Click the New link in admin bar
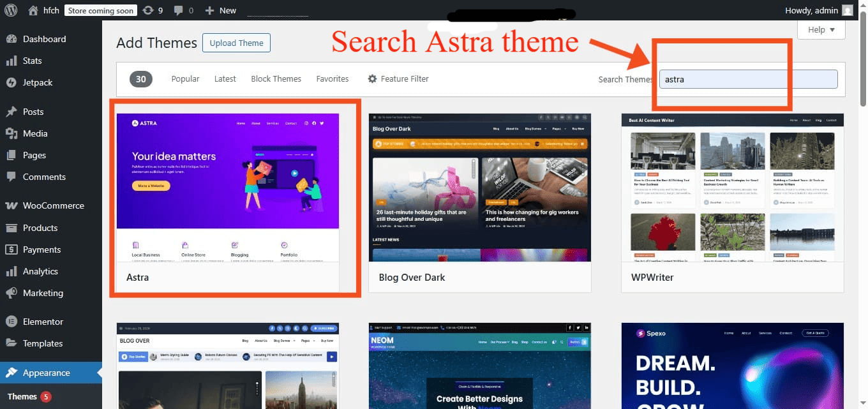The height and width of the screenshot is (409, 868). (228, 10)
